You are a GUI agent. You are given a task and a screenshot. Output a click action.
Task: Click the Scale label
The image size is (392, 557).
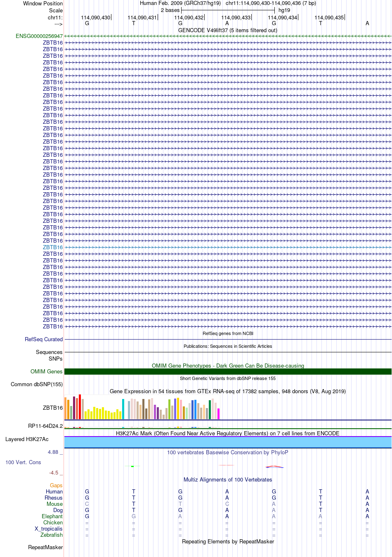pyautogui.click(x=56, y=11)
